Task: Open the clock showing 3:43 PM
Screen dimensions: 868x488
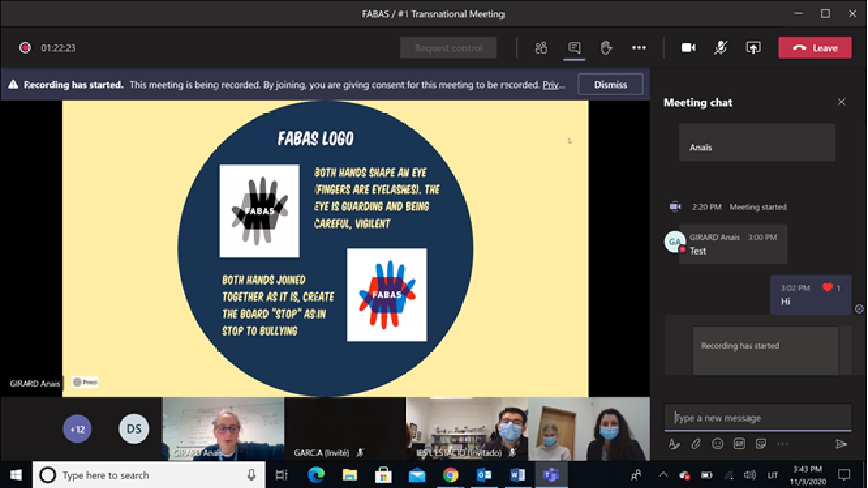Action: coord(808,475)
